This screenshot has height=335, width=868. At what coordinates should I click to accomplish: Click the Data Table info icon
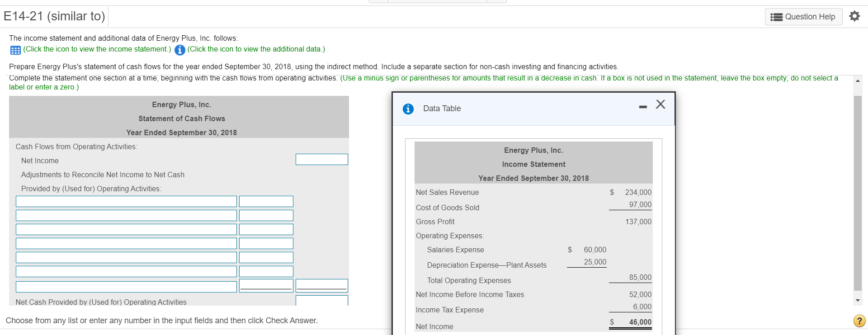[408, 109]
